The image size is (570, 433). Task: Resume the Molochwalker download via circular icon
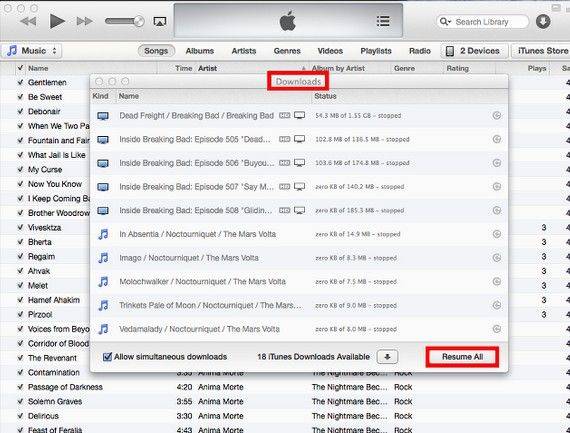click(497, 281)
